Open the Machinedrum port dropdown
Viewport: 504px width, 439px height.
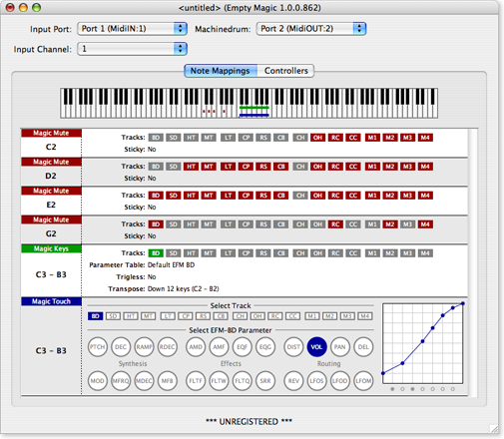pyautogui.click(x=311, y=29)
